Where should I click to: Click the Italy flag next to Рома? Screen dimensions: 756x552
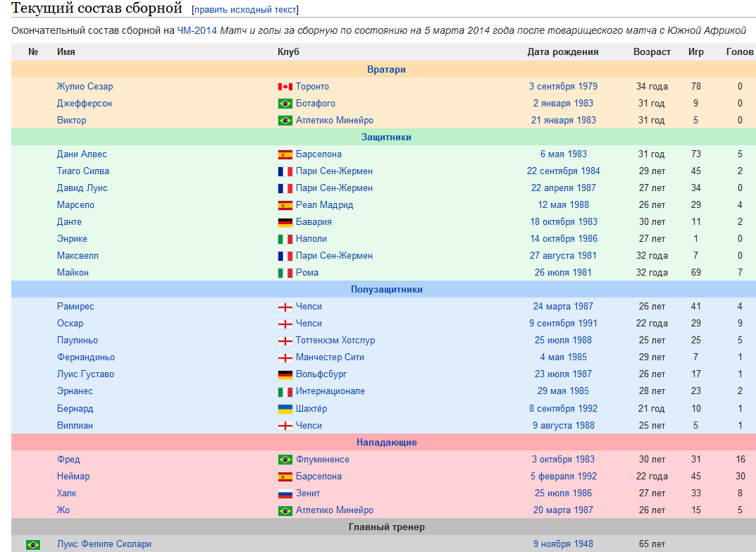coord(285,273)
